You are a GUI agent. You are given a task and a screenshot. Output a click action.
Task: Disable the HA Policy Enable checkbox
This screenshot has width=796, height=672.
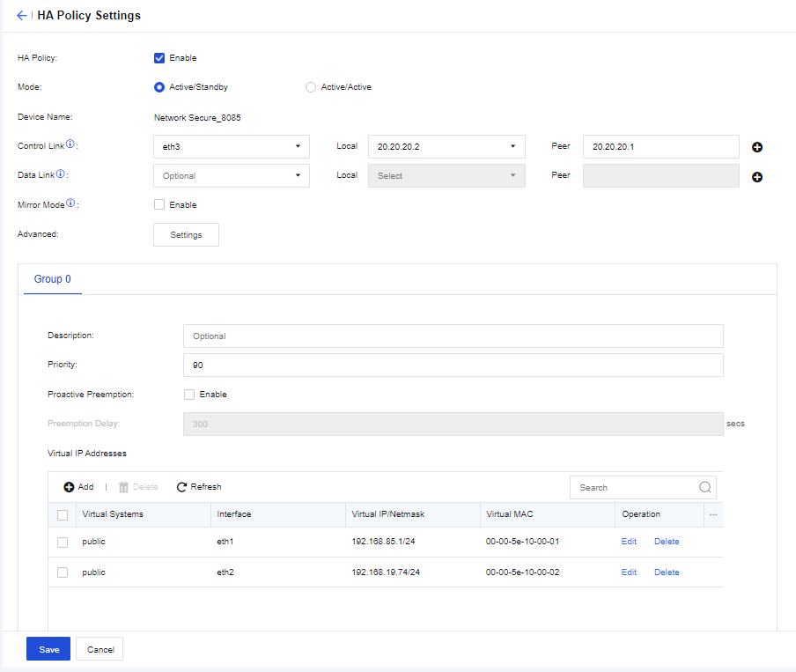coord(159,58)
